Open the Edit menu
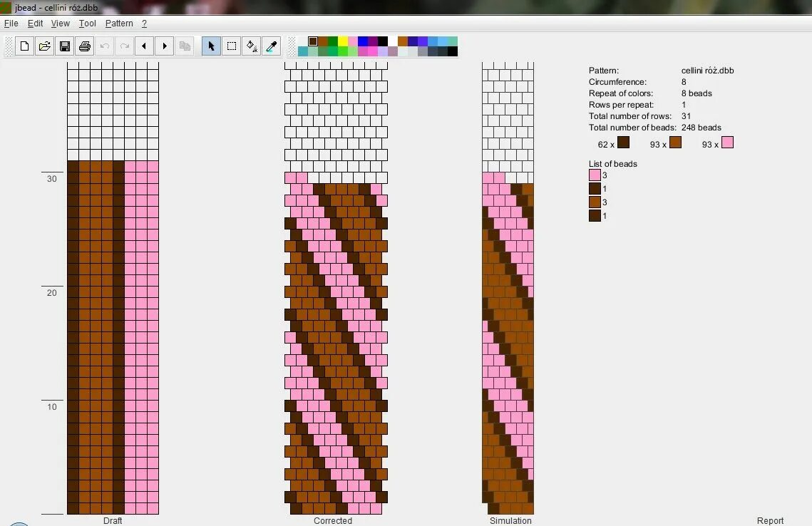812x526 pixels. (35, 24)
